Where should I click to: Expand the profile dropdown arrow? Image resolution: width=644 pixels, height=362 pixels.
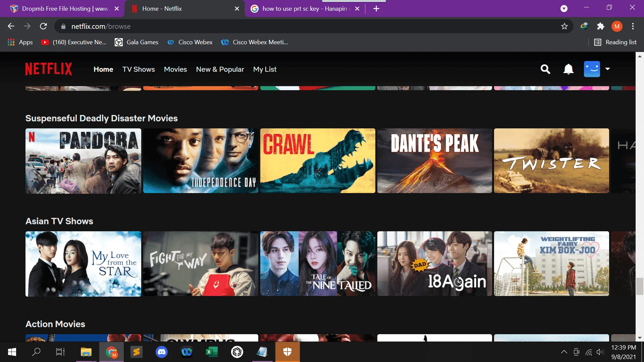point(607,69)
